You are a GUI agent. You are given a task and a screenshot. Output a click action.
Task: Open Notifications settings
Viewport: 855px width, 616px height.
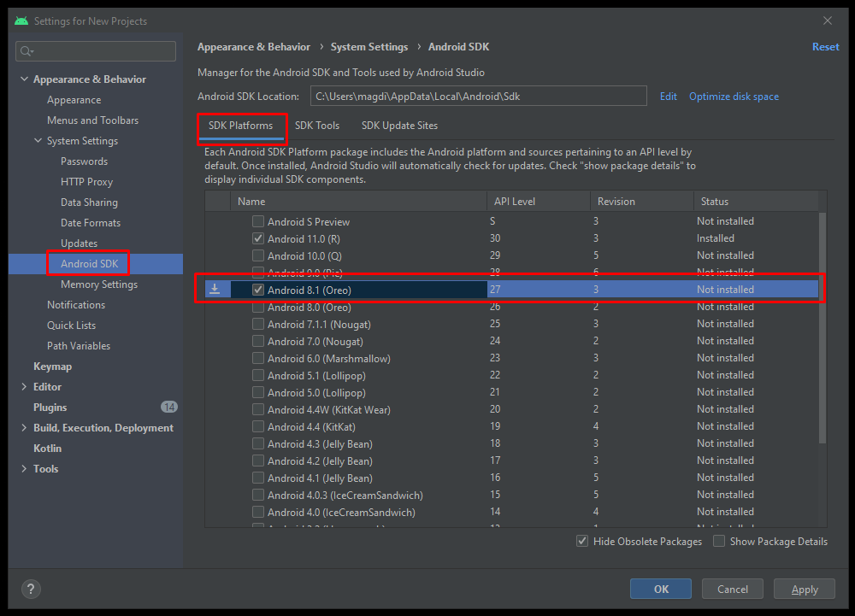point(76,305)
